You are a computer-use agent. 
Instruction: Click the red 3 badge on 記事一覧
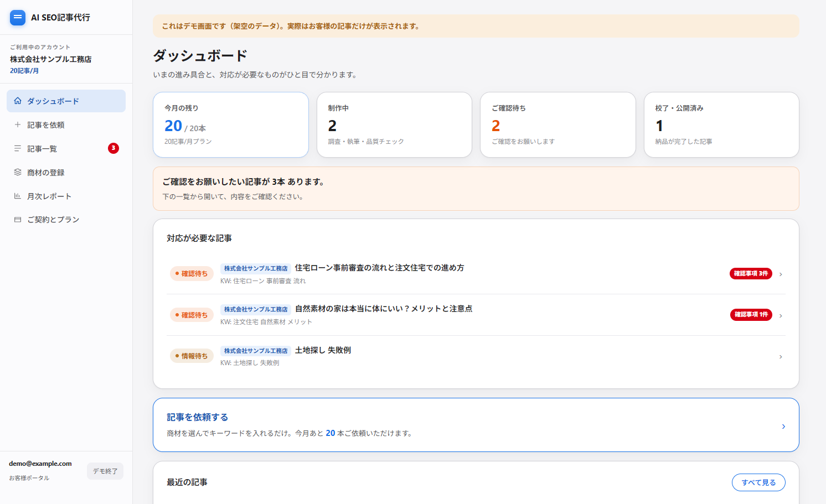point(113,148)
